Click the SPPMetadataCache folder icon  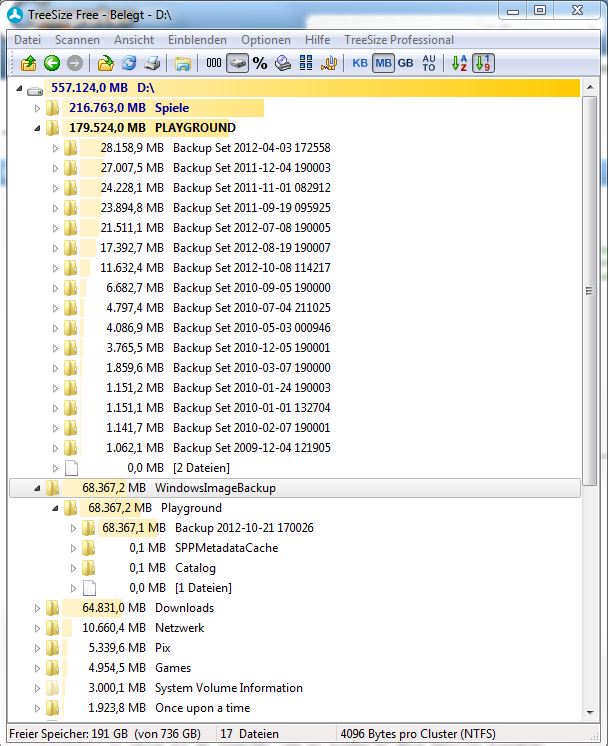click(88, 548)
